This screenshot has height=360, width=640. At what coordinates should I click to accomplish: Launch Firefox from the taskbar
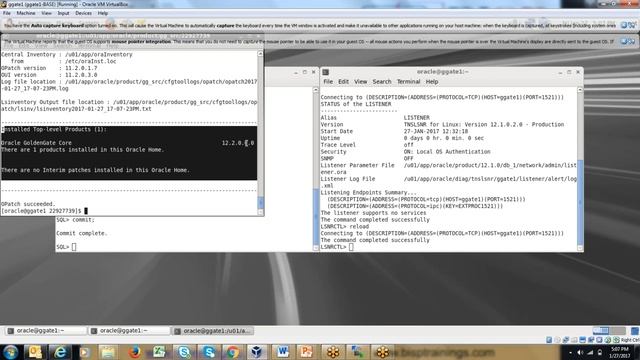tap(134, 352)
